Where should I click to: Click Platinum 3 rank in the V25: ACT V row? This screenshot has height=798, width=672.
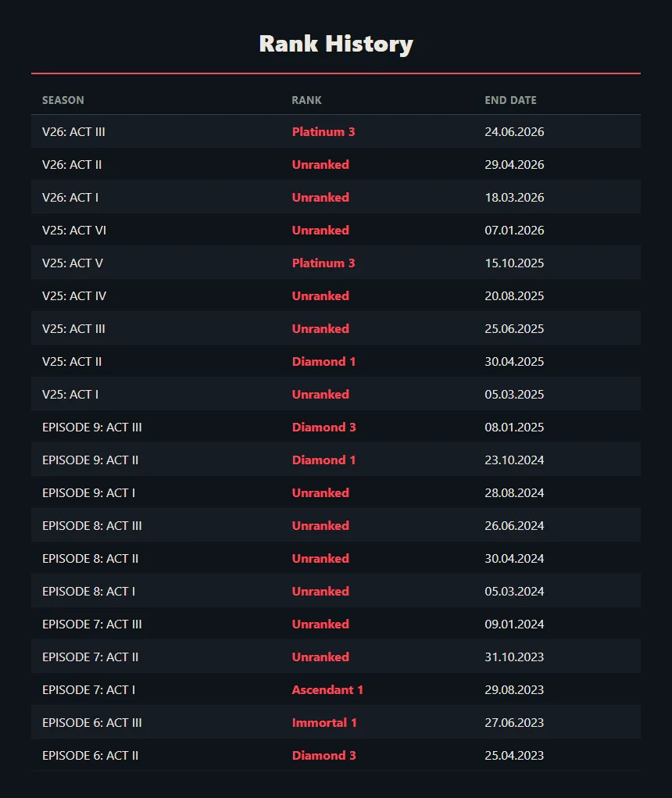tap(323, 263)
